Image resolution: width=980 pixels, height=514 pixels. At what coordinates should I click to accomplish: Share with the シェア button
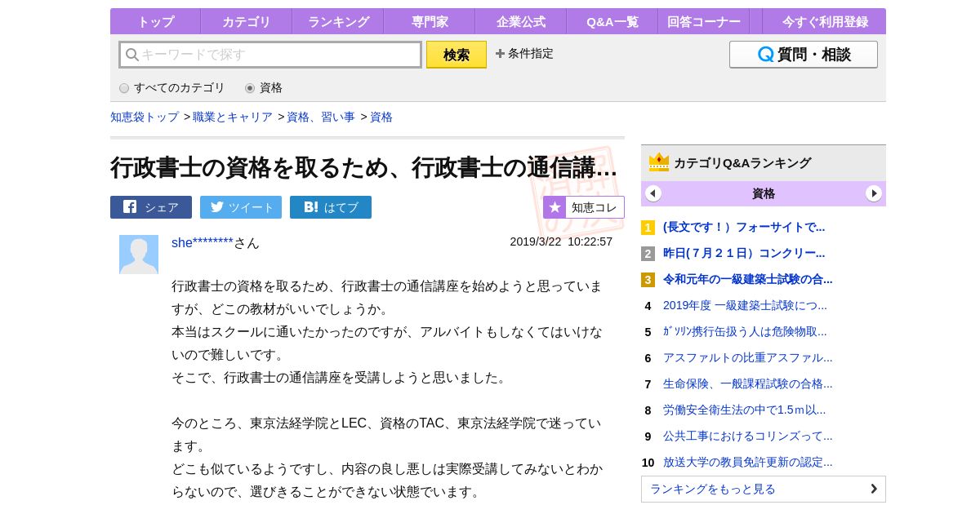coord(151,207)
